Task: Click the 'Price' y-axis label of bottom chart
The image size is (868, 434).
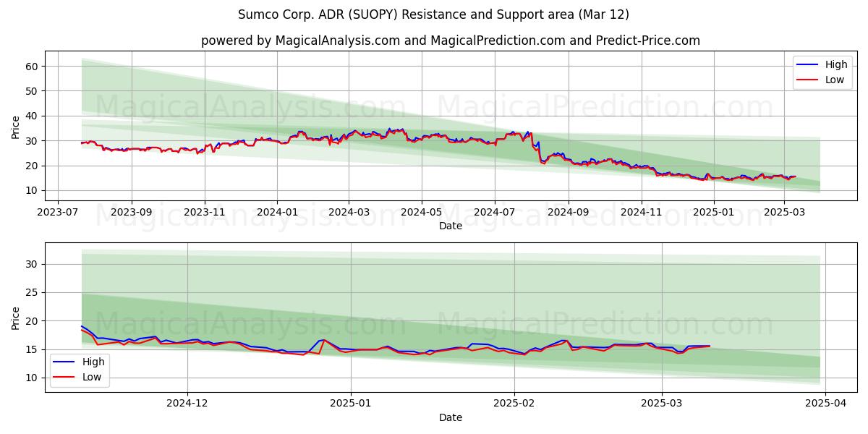Action: point(16,318)
